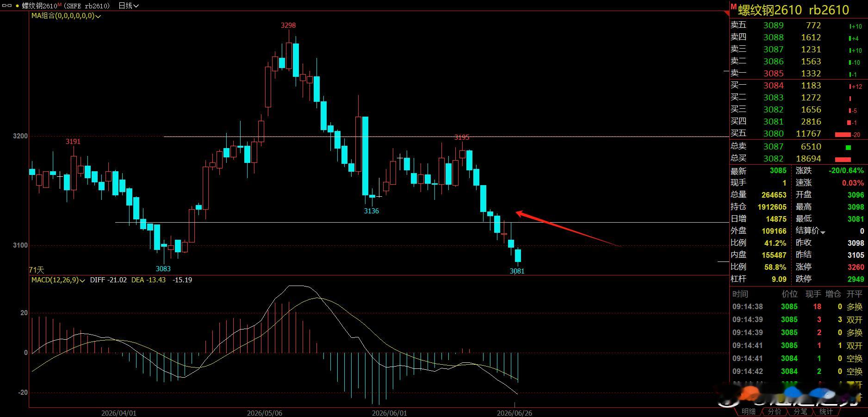
Task: Open the 统计 tab
Action: (x=826, y=411)
